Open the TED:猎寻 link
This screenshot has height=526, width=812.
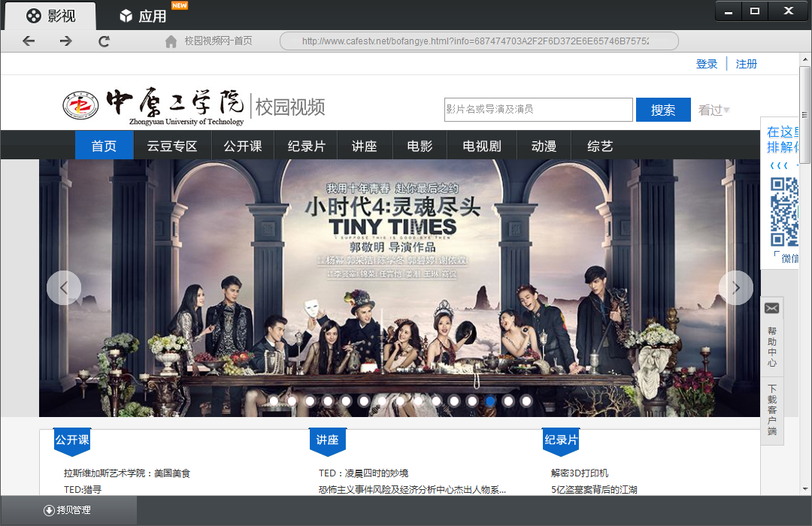click(83, 489)
